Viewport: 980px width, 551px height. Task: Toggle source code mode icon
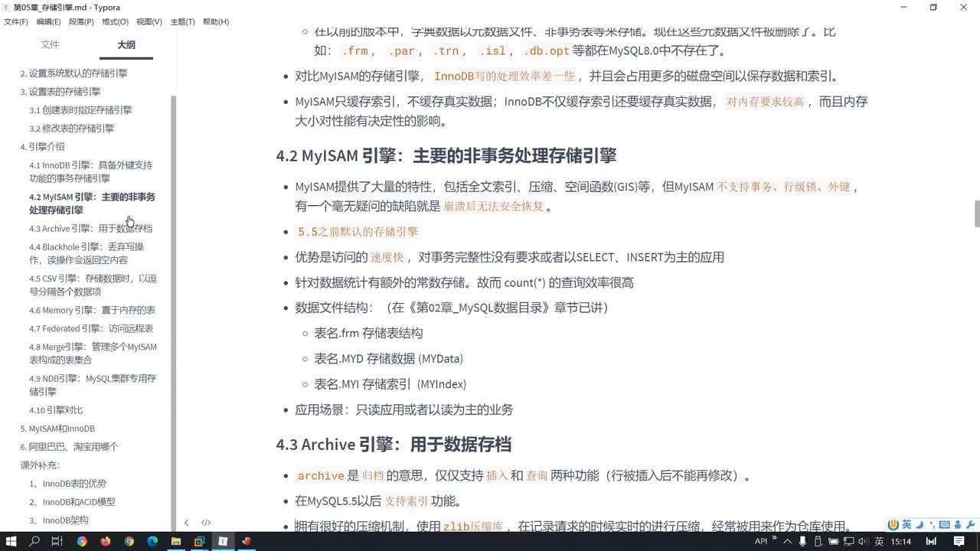coord(206,523)
